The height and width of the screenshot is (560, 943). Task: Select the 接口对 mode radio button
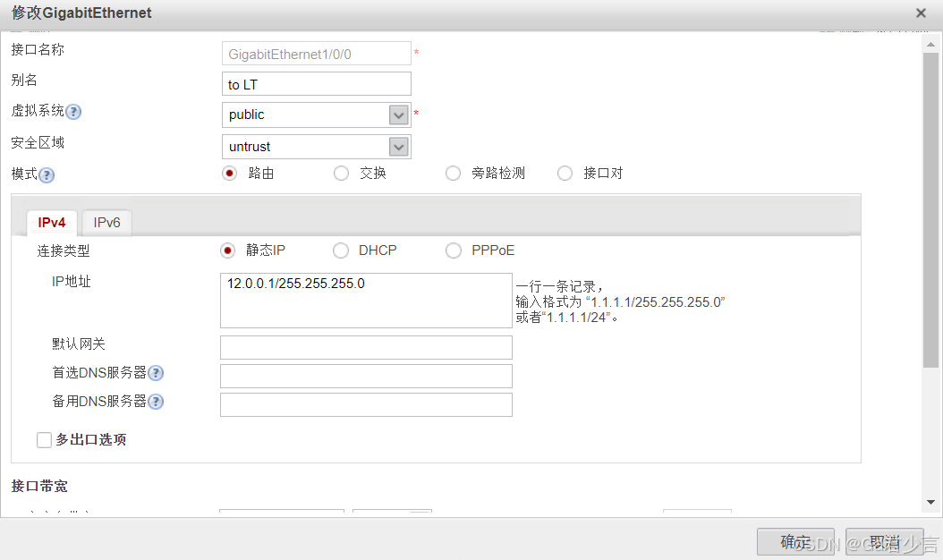pos(565,174)
